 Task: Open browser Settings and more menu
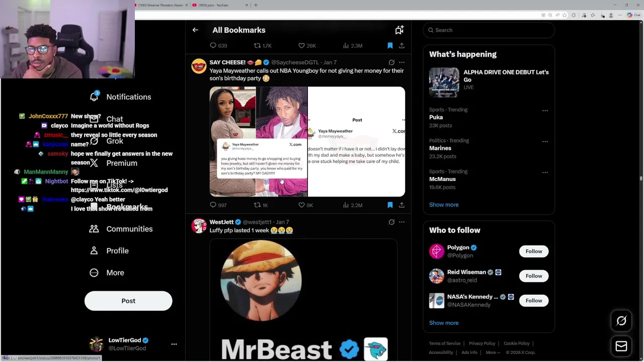pyautogui.click(x=620, y=15)
